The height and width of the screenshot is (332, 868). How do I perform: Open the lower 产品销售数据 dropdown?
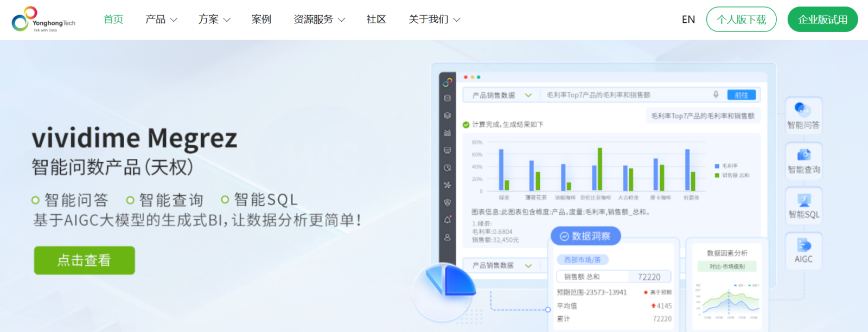(502, 265)
